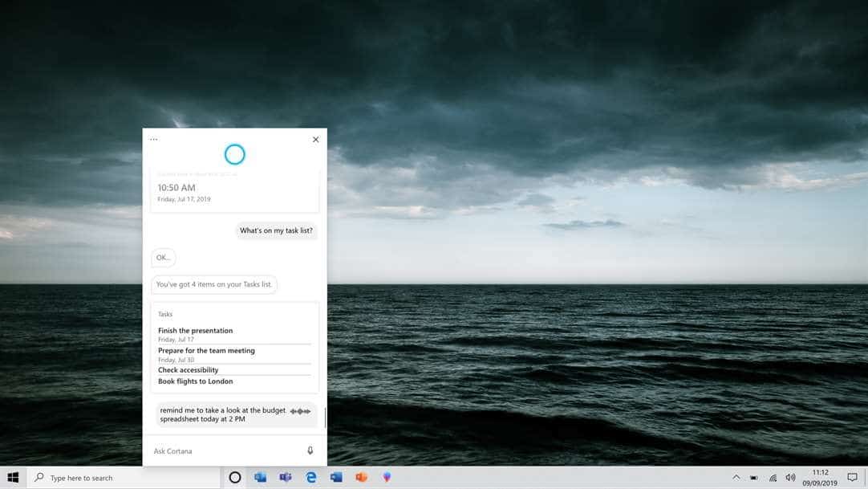868x489 pixels.
Task: Type in the Ask Cortana field
Action: 225,451
